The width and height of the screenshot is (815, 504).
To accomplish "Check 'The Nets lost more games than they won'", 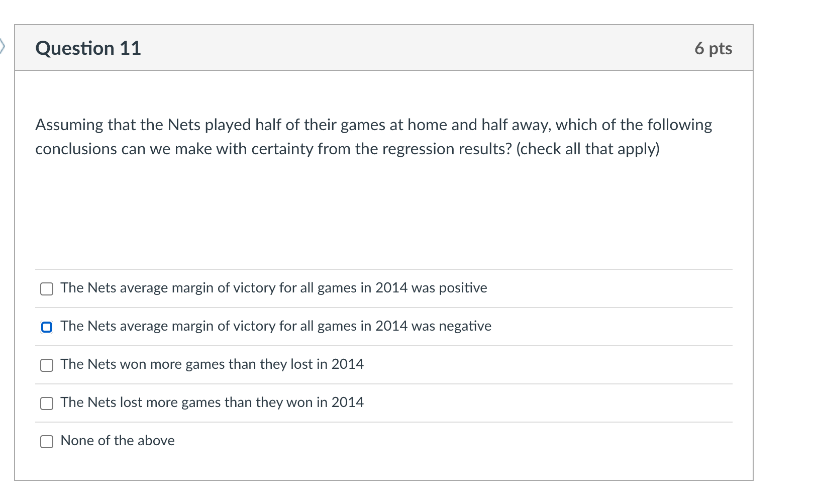I will click(x=46, y=402).
